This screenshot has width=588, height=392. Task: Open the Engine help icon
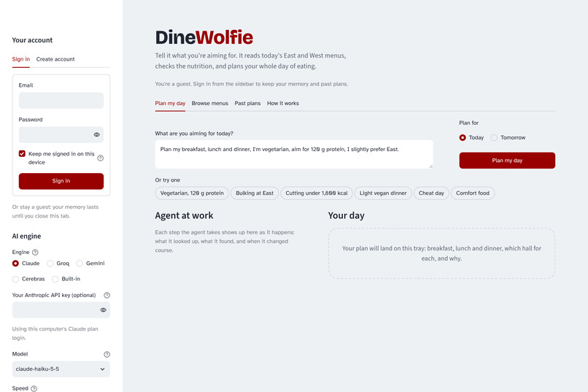35,252
